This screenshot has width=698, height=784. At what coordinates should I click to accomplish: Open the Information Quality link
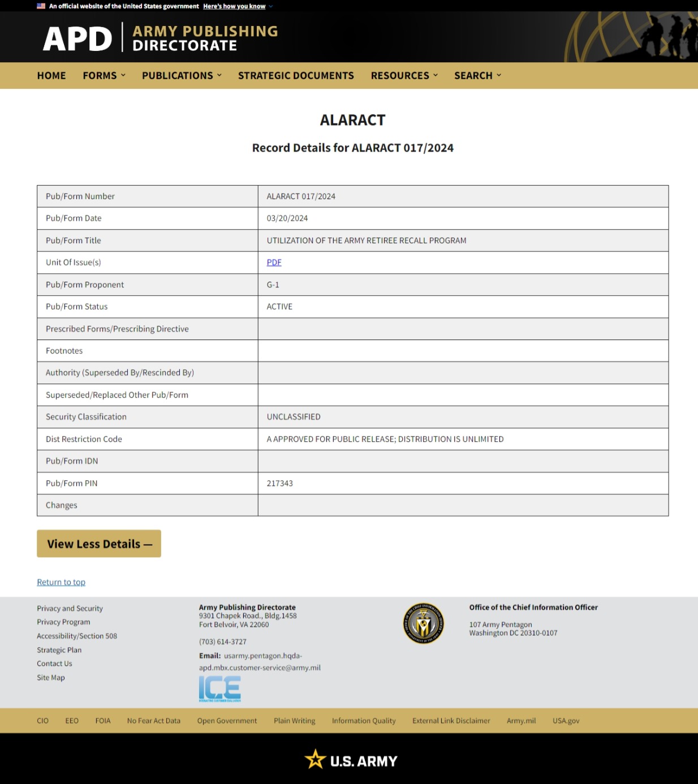pyautogui.click(x=364, y=721)
